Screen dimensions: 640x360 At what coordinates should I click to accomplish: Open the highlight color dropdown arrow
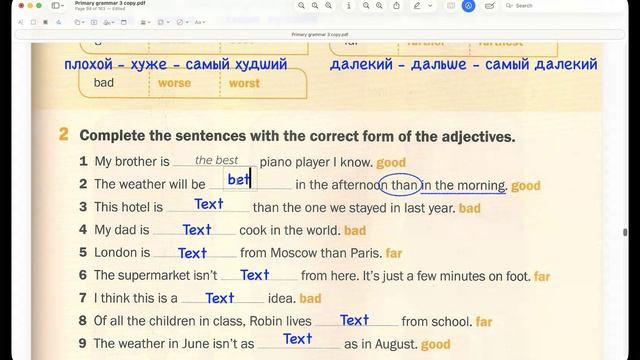430,6
